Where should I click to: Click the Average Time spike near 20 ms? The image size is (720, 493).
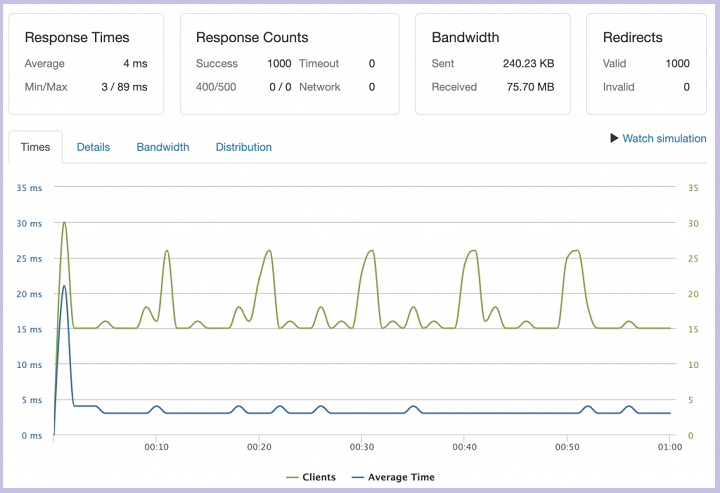click(x=64, y=286)
